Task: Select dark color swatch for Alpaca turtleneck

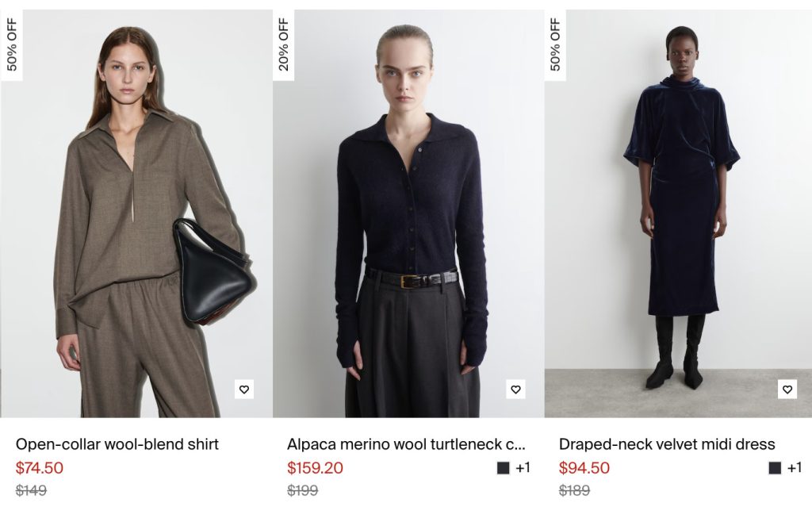Action: point(503,468)
